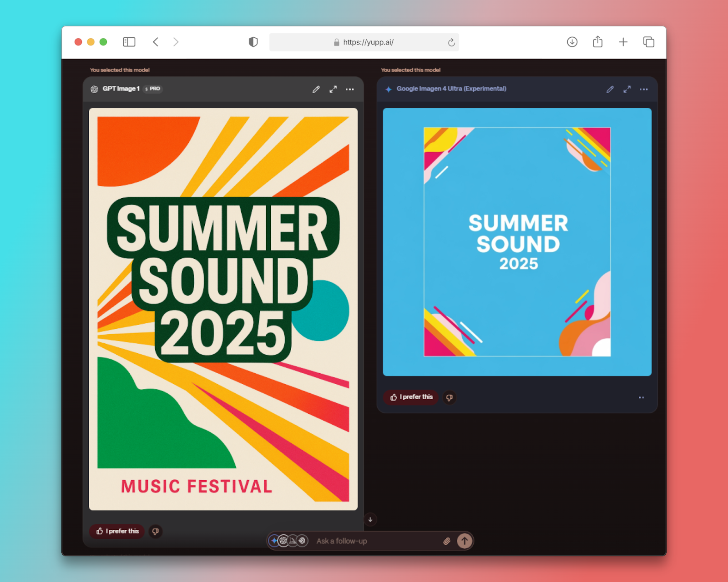Viewport: 728px width, 582px height.
Task: Click the OpenAI logo beside GPT Image 1
Action: coord(94,89)
